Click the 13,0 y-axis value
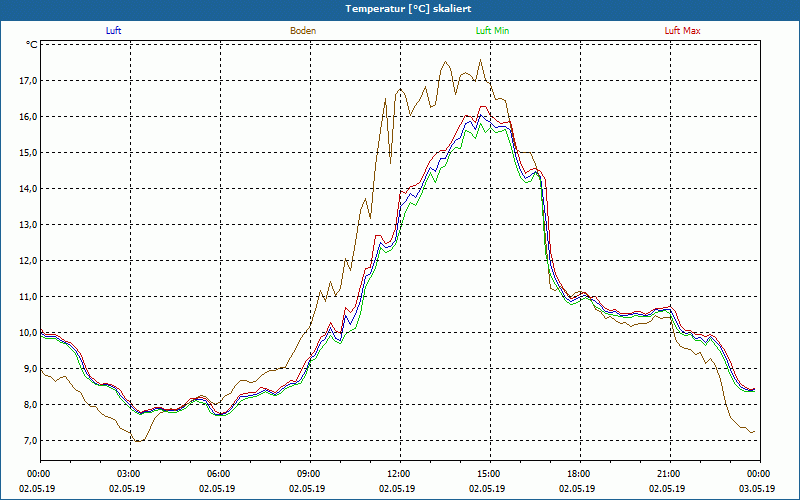This screenshot has width=800, height=500. [x=29, y=224]
